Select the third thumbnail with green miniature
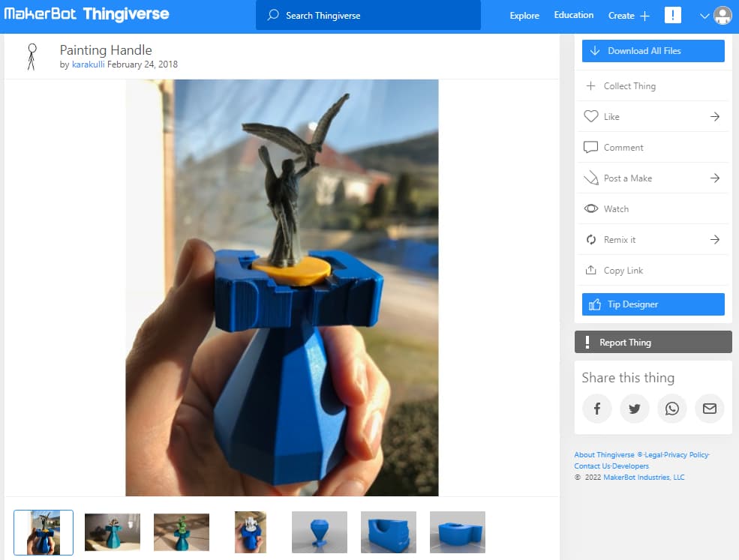The image size is (739, 560). point(182,532)
